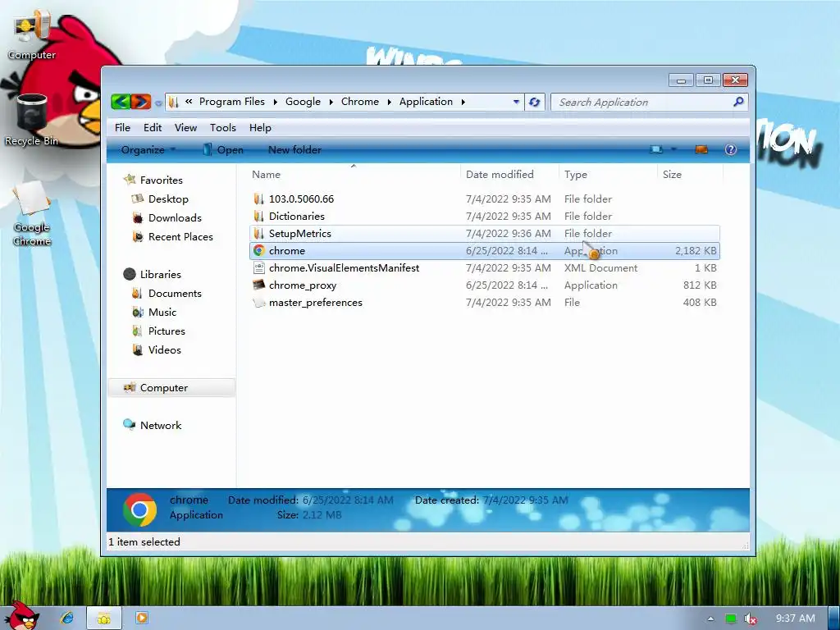
Task: Select the Dictionaries folder
Action: (484, 216)
